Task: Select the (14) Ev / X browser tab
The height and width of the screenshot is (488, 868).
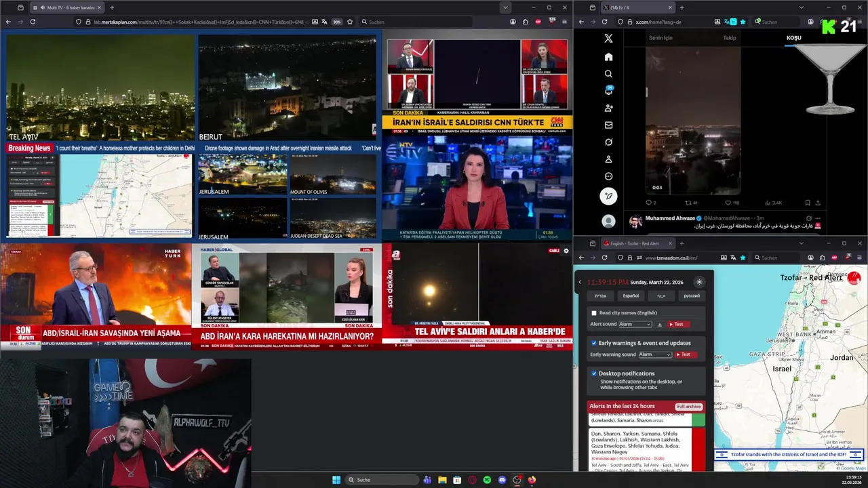Action: pyautogui.click(x=637, y=7)
